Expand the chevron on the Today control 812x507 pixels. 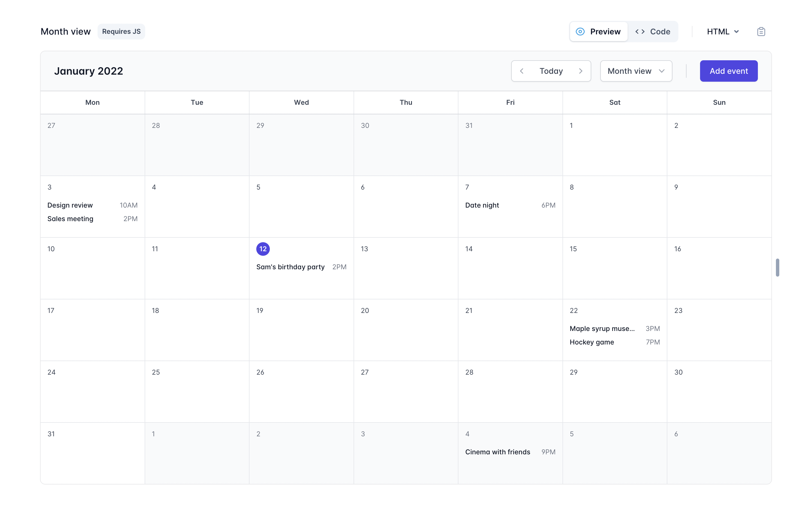581,71
